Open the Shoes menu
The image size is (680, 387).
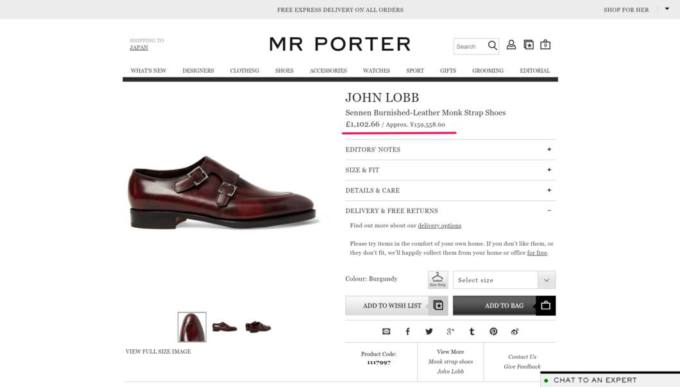(x=284, y=71)
